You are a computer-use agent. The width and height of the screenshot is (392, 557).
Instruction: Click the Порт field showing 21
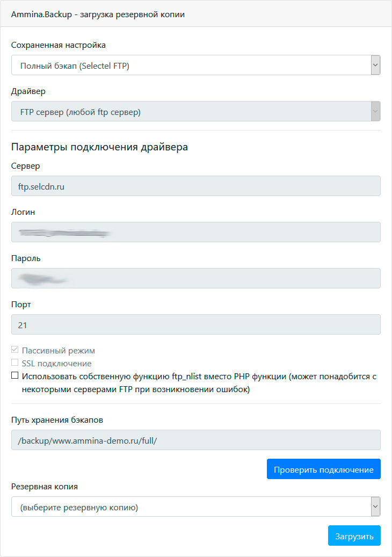[195, 324]
